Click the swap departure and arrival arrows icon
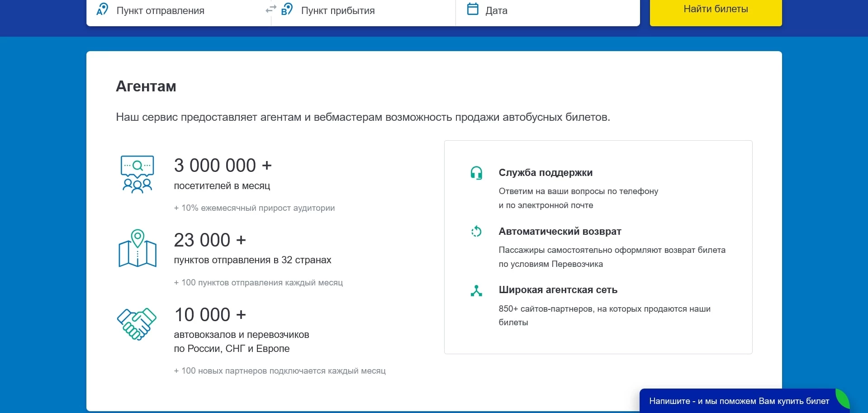The height and width of the screenshot is (413, 868). pos(270,9)
